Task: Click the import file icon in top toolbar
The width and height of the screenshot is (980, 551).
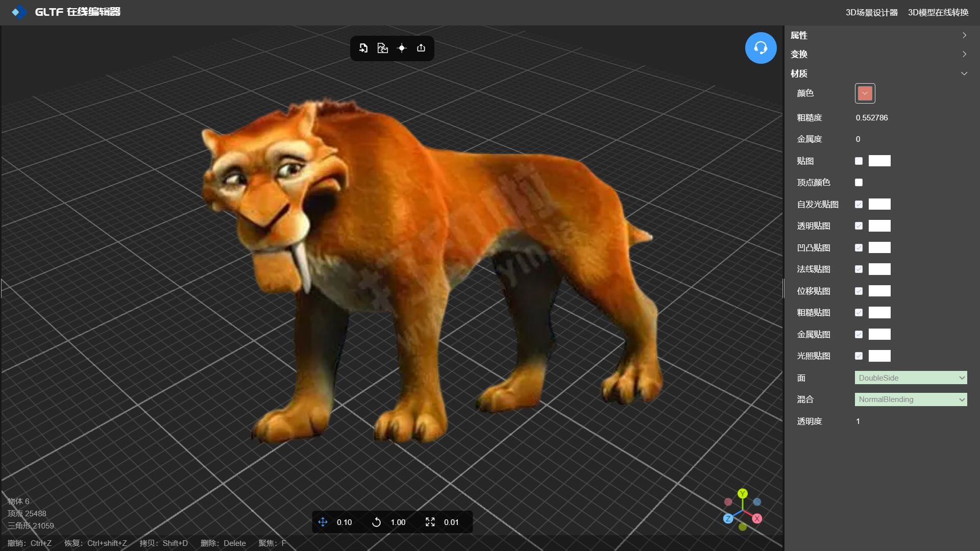Action: [x=363, y=48]
